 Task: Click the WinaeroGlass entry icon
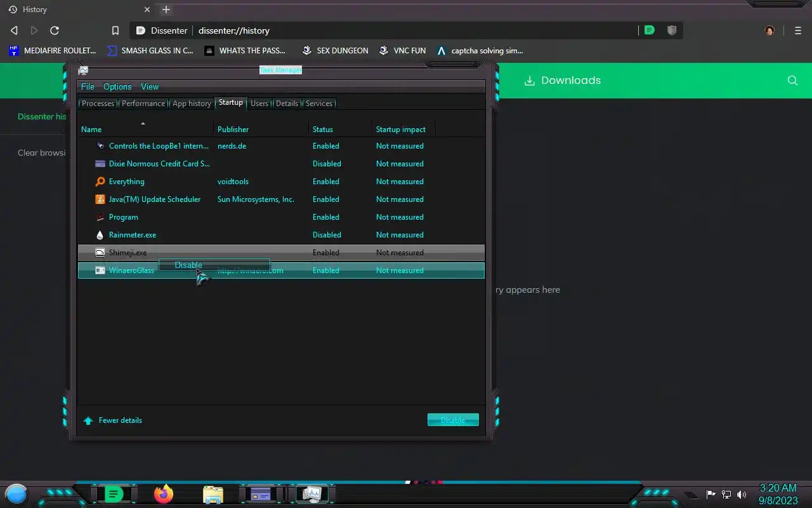click(x=100, y=271)
